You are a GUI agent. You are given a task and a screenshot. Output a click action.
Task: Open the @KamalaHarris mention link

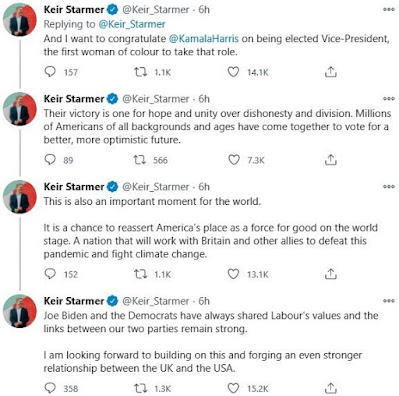(x=204, y=39)
